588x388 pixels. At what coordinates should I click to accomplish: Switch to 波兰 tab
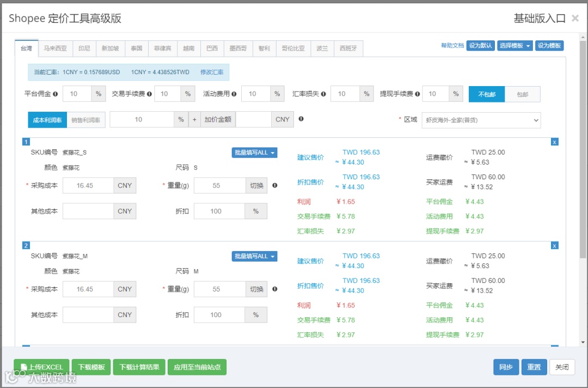point(322,48)
